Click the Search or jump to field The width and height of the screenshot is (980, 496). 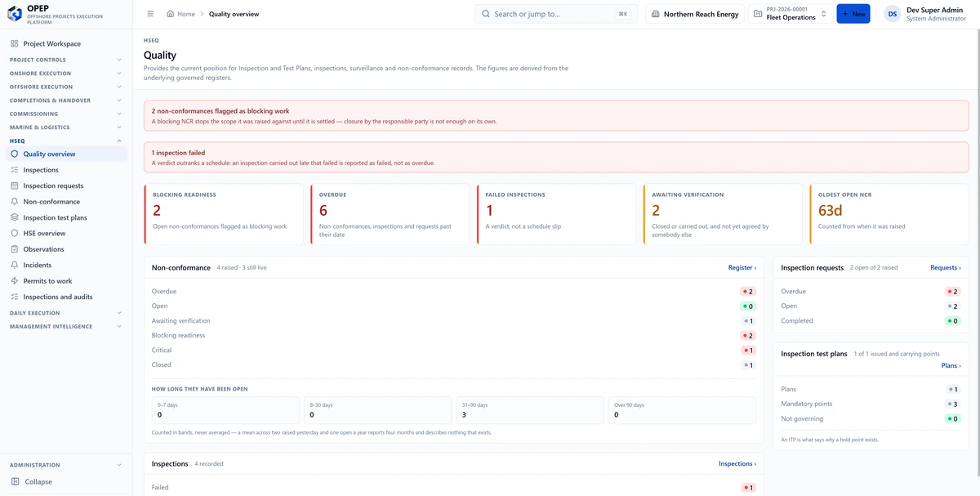coord(558,14)
